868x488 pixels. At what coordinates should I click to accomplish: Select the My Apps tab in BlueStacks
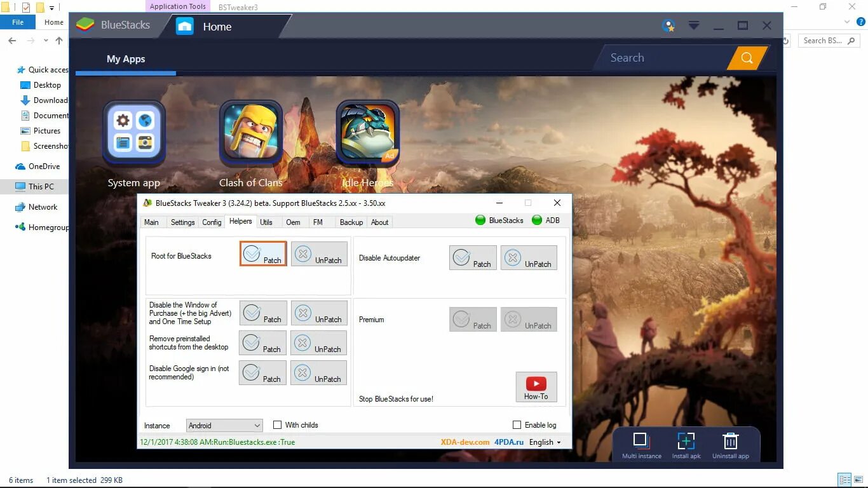tap(126, 58)
